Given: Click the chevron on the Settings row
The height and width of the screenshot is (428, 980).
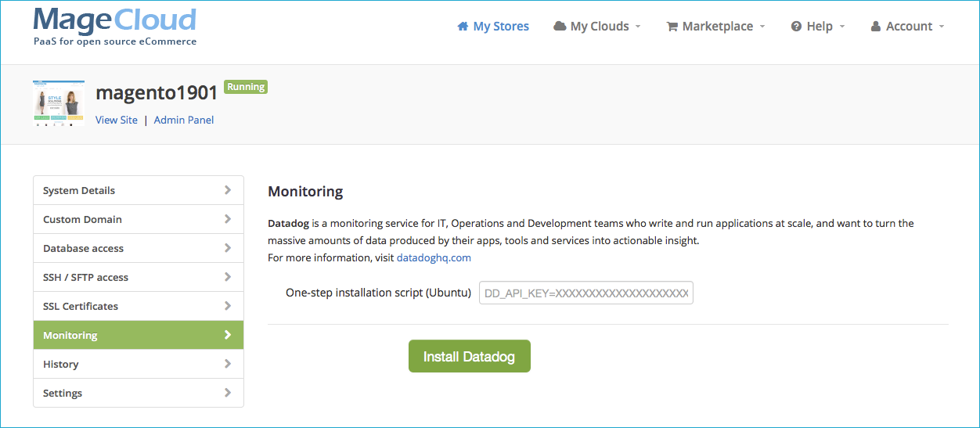Looking at the screenshot, I should 228,393.
